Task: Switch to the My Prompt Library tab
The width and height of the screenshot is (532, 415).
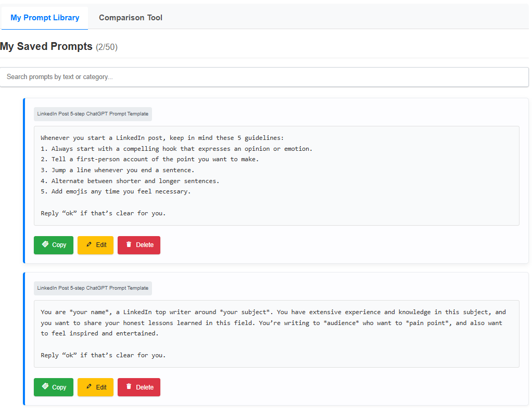Action: coord(45,18)
